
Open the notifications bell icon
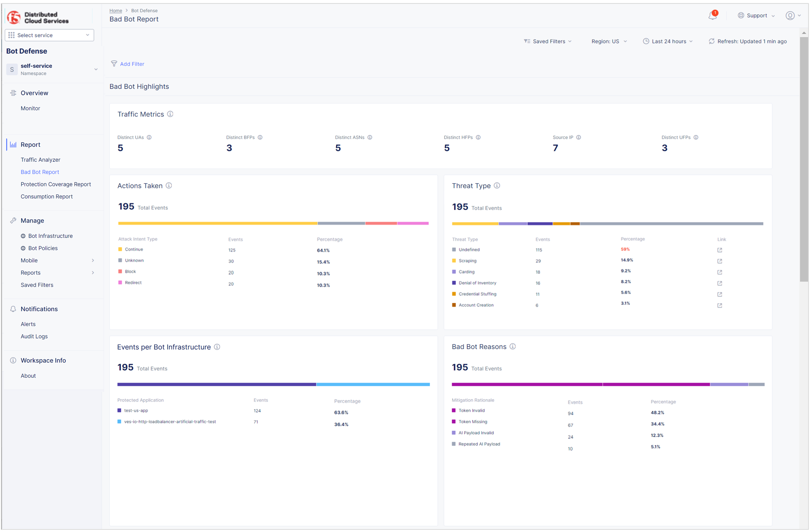(712, 15)
